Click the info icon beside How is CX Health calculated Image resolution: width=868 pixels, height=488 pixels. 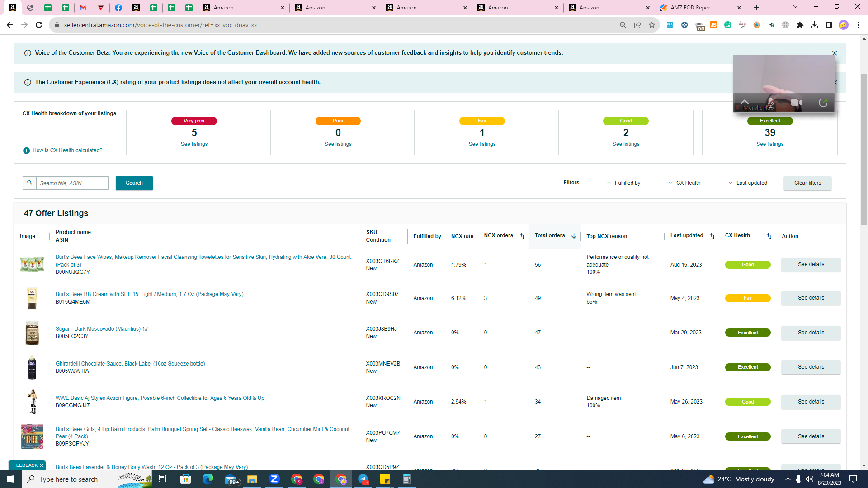click(27, 150)
